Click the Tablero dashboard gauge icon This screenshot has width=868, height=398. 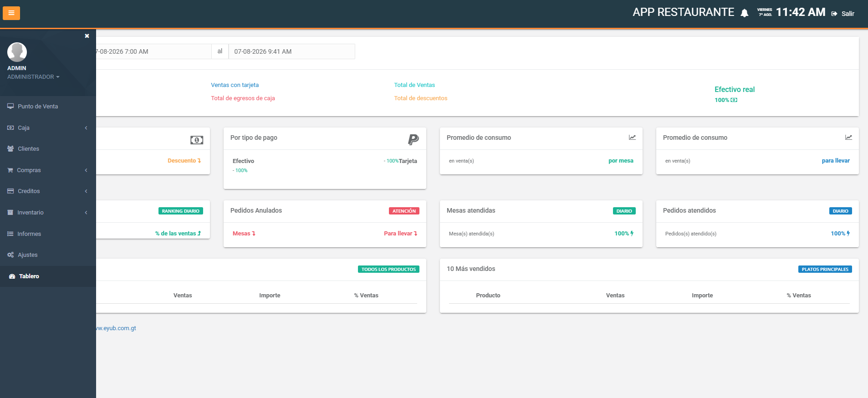pyautogui.click(x=12, y=276)
